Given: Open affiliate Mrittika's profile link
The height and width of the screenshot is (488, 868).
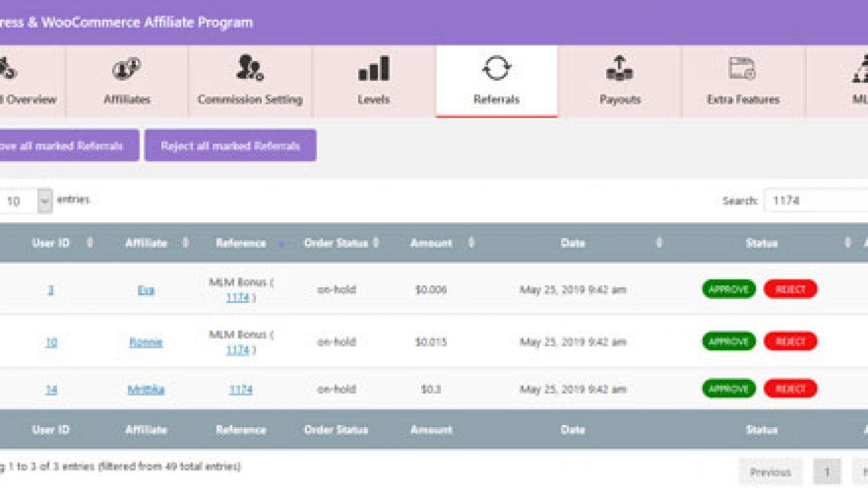Looking at the screenshot, I should pyautogui.click(x=146, y=390).
